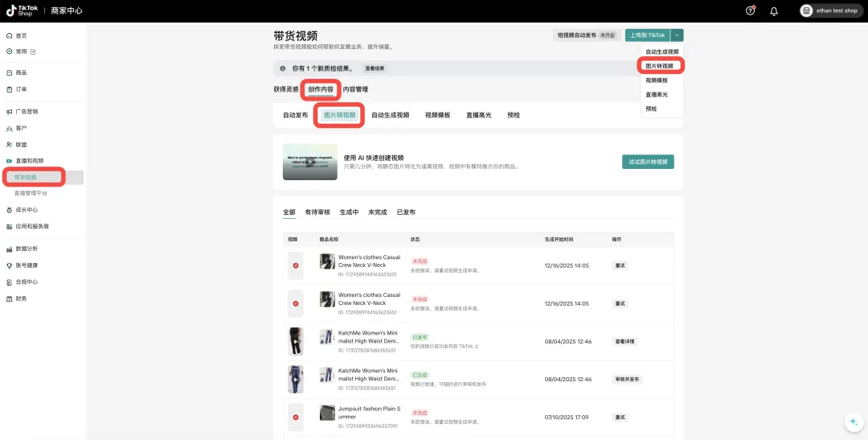Filter list by 已发布 tab above table
The height and width of the screenshot is (440, 868).
click(x=406, y=212)
